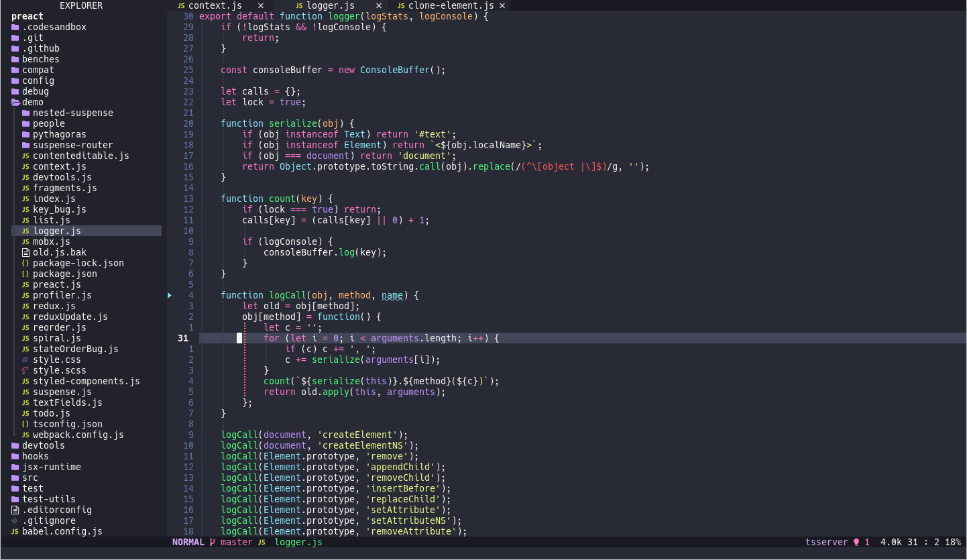Click the file icon of old.js.bak

pyautogui.click(x=26, y=252)
